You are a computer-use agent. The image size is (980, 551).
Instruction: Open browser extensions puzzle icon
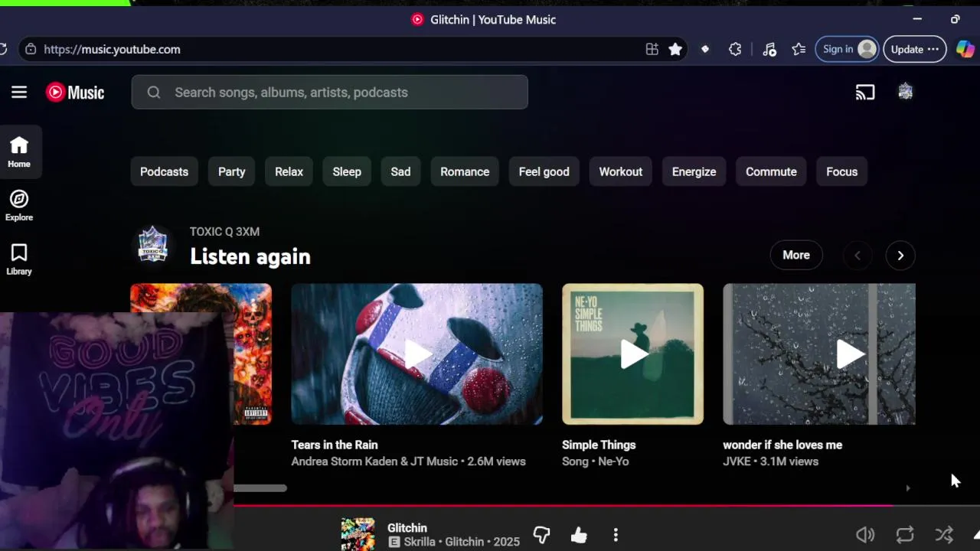click(x=735, y=49)
